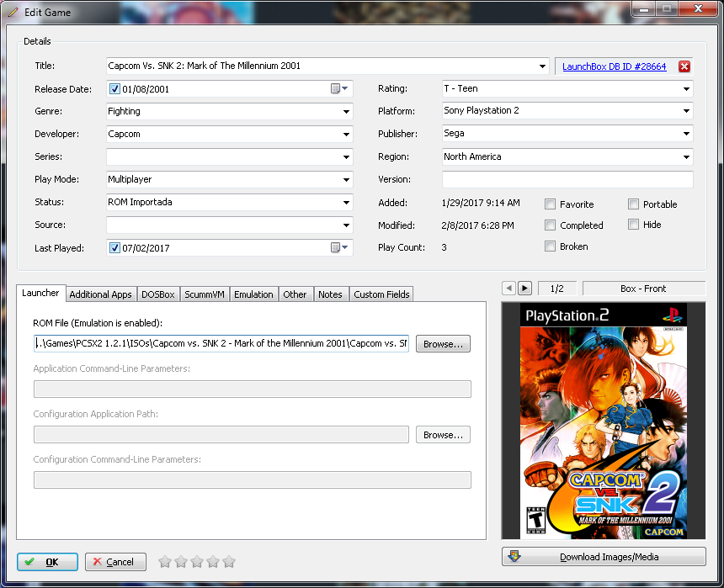Viewport: 724px width, 588px height.
Task: Open the Other tab
Action: 295,294
